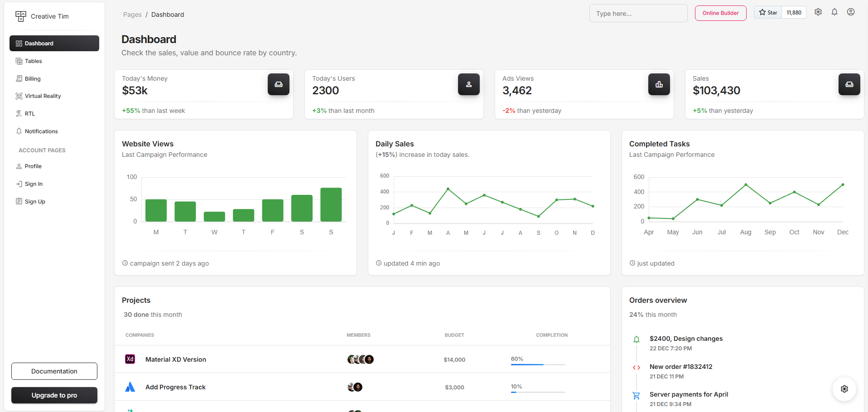The height and width of the screenshot is (412, 868).
Task: Click the April peak point in Daily Sales
Action: (448, 189)
